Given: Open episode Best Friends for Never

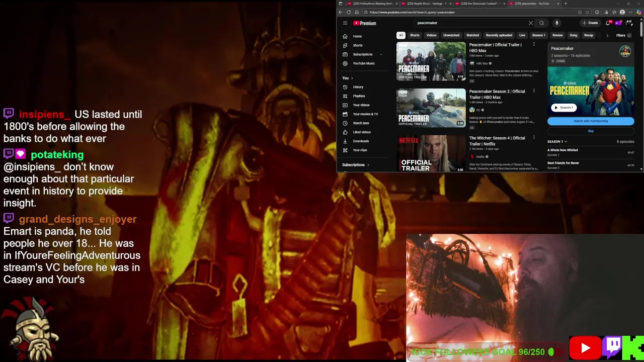Looking at the screenshot, I should tap(563, 163).
